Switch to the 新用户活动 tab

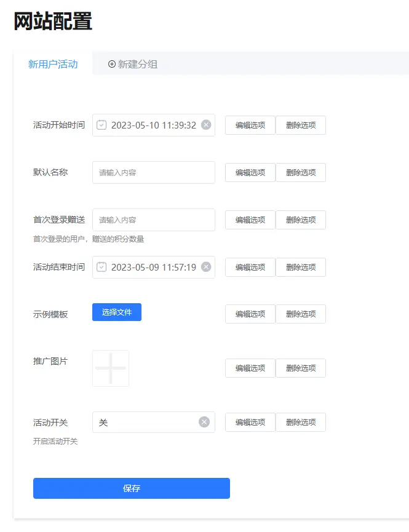click(53, 64)
